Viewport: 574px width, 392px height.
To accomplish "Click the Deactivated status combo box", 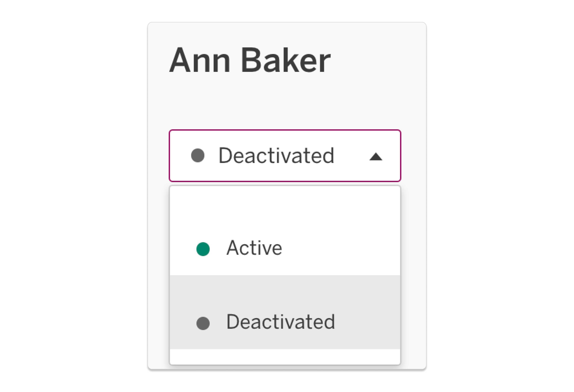I will [x=285, y=156].
